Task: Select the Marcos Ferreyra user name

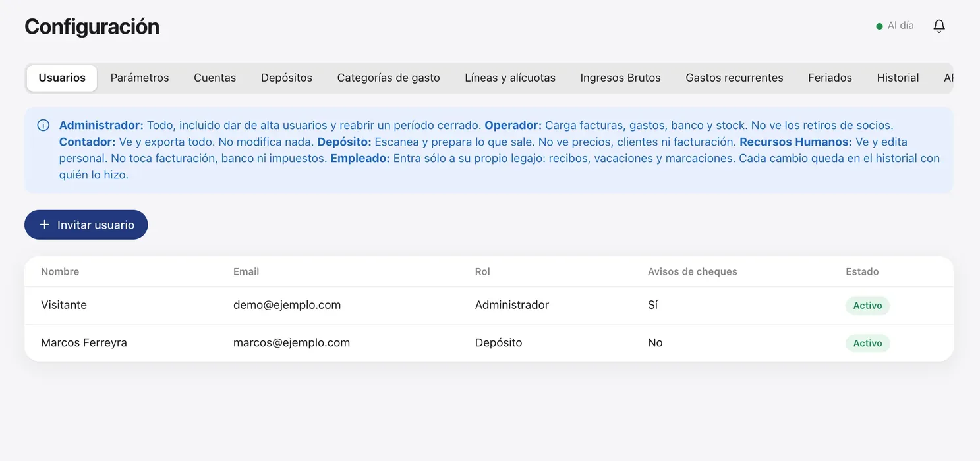Action: (x=84, y=342)
